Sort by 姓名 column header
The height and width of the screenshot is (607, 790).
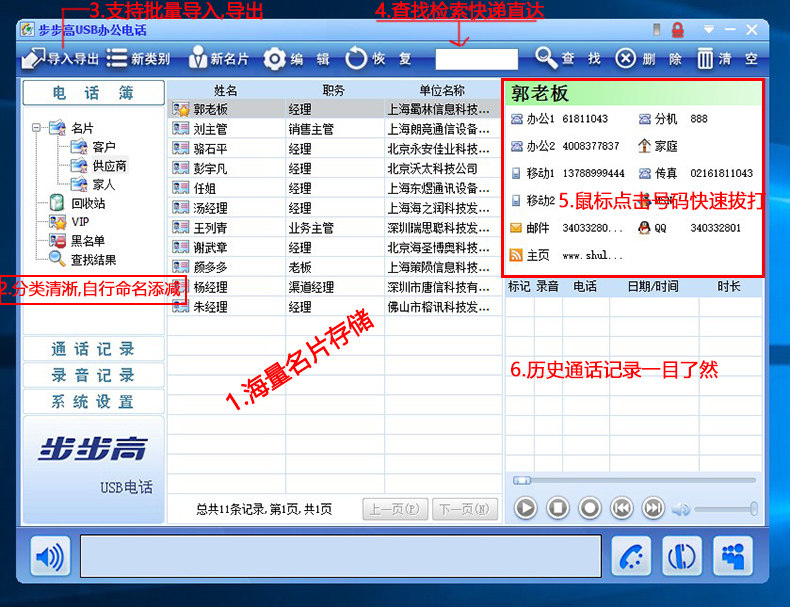226,90
